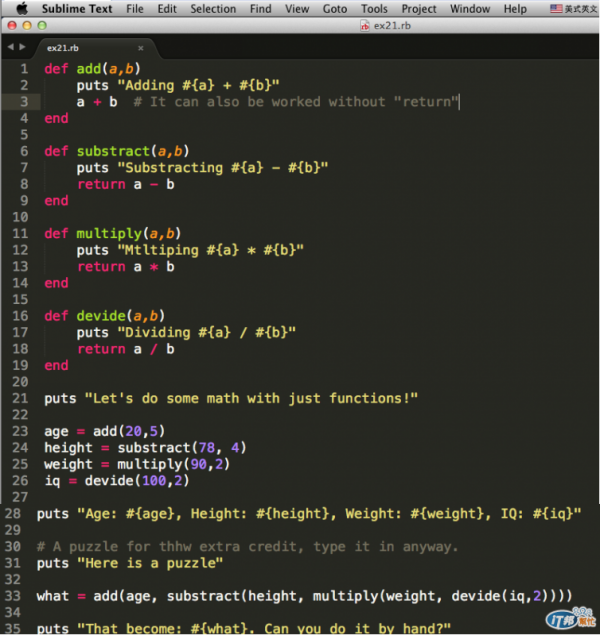
Task: Click line number 28 in gutter
Action: (x=13, y=513)
